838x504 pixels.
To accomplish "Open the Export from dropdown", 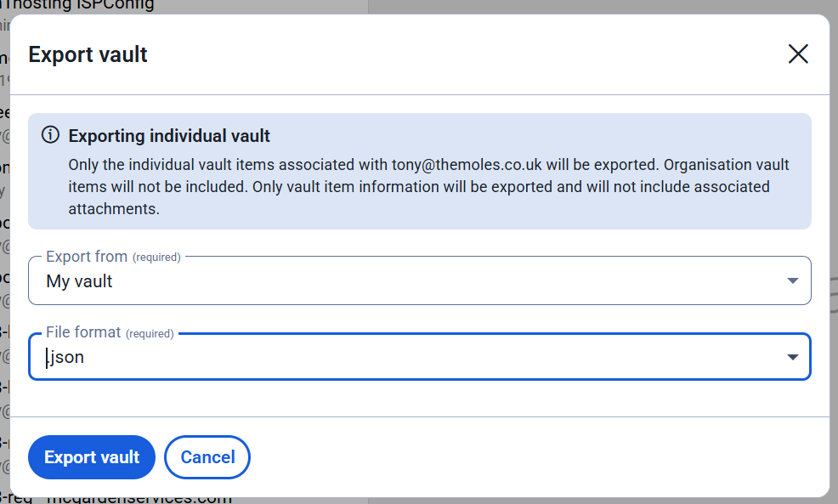I will tap(420, 280).
